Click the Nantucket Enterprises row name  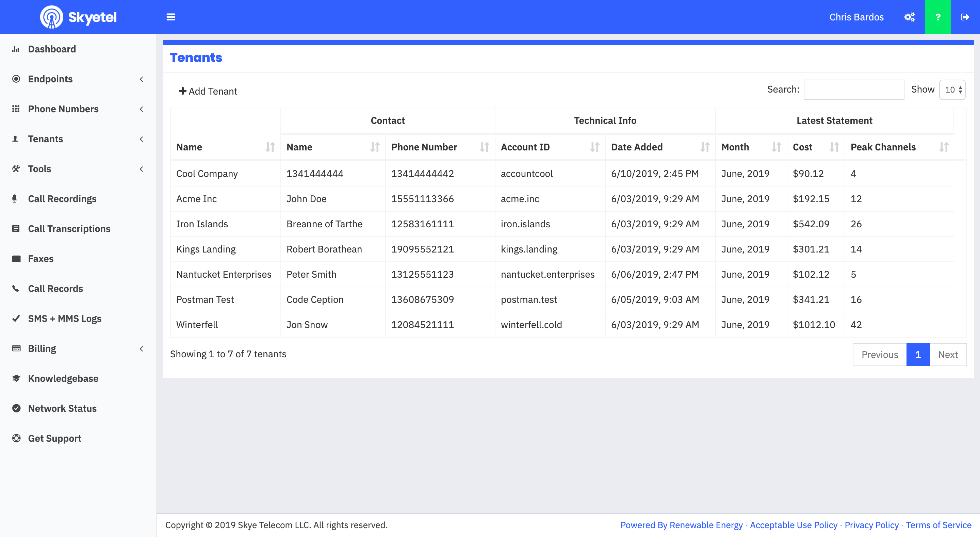tap(224, 274)
